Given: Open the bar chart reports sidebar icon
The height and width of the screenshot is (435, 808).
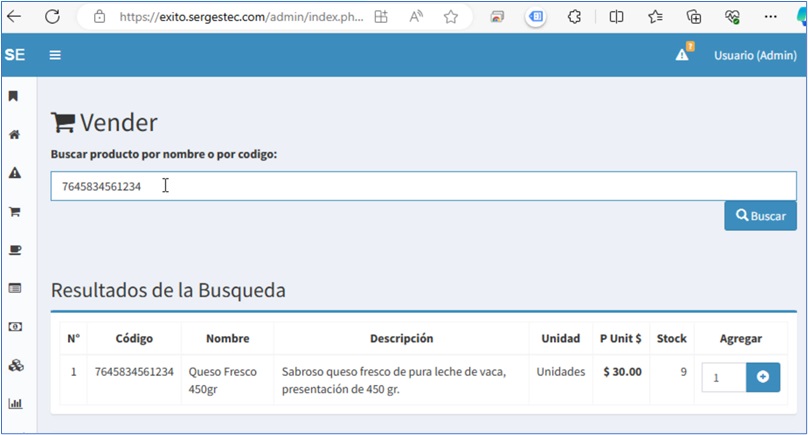Looking at the screenshot, I should coord(15,404).
